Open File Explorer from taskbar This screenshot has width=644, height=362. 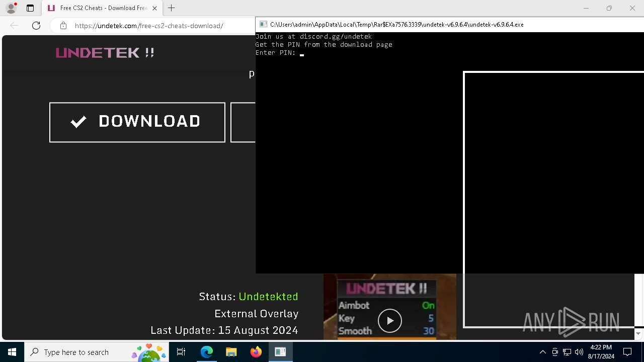tap(231, 352)
